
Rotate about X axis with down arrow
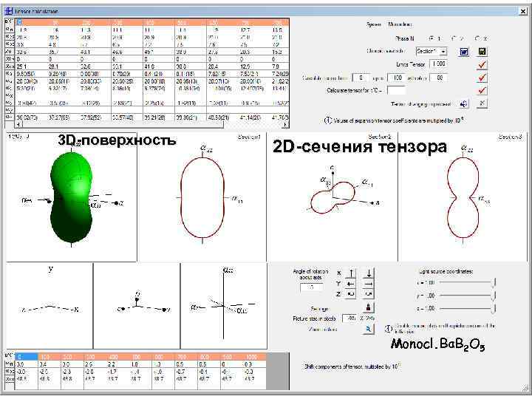tap(369, 273)
